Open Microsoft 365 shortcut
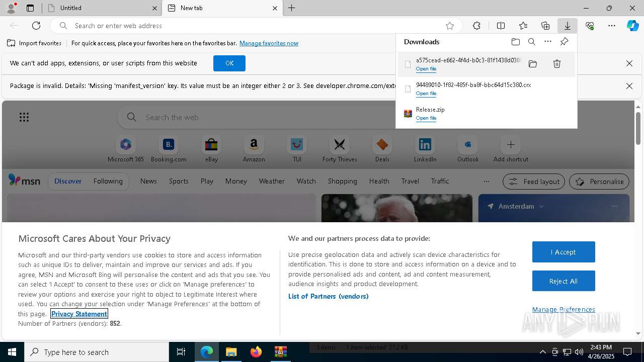 [126, 149]
